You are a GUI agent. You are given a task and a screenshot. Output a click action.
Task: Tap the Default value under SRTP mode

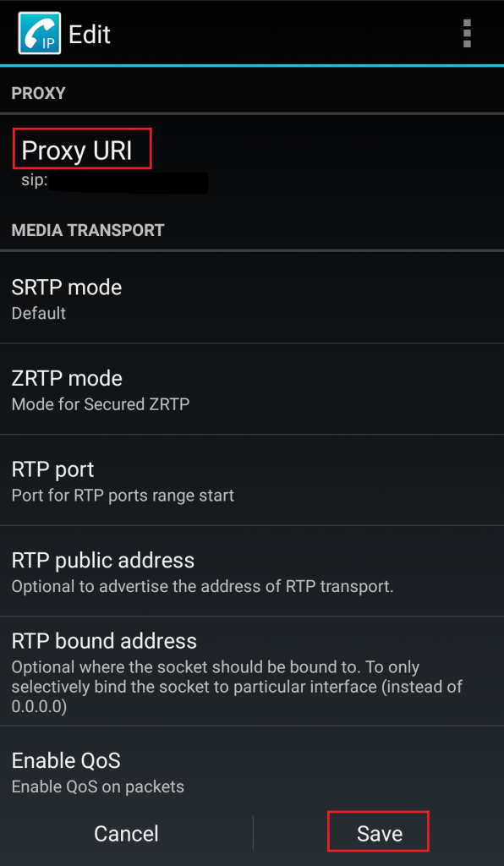click(39, 313)
